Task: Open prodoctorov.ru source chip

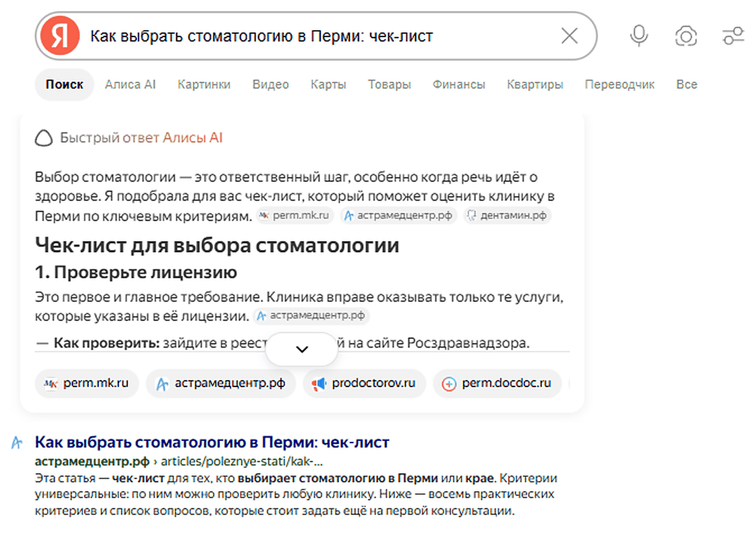Action: [x=365, y=384]
